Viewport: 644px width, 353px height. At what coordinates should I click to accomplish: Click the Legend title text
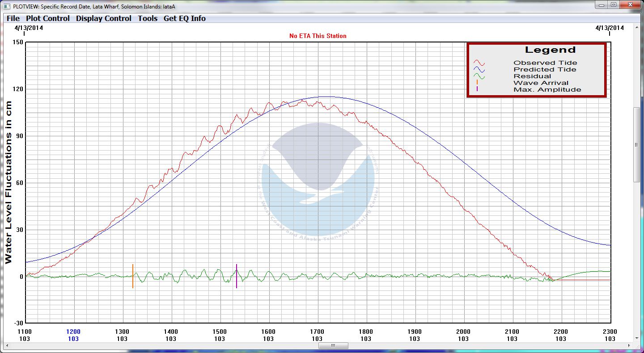pos(550,50)
